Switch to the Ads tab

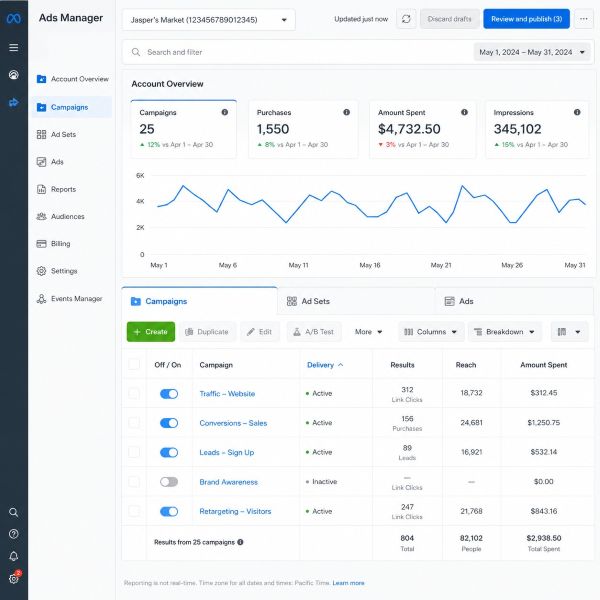click(x=514, y=301)
